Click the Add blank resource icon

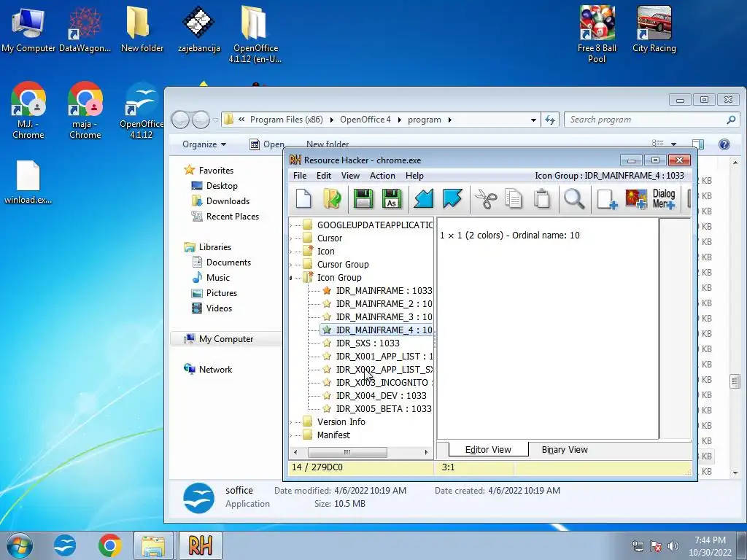click(607, 198)
